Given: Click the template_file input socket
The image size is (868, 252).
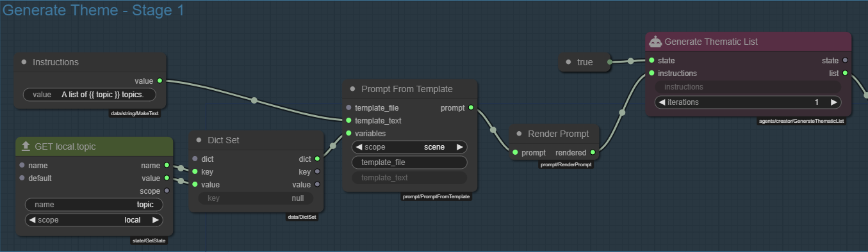Looking at the screenshot, I should pos(348,107).
